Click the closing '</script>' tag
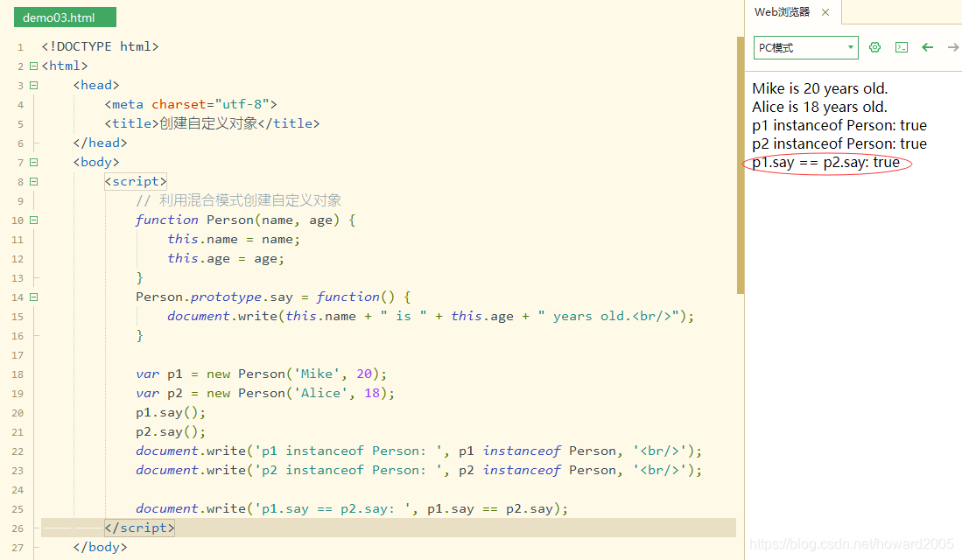962x560 pixels. point(139,528)
